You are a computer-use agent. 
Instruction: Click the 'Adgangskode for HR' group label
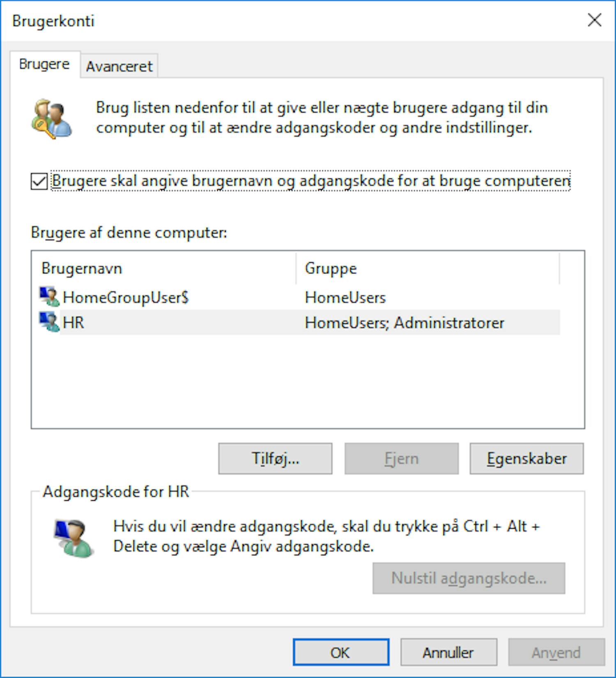coord(116,492)
